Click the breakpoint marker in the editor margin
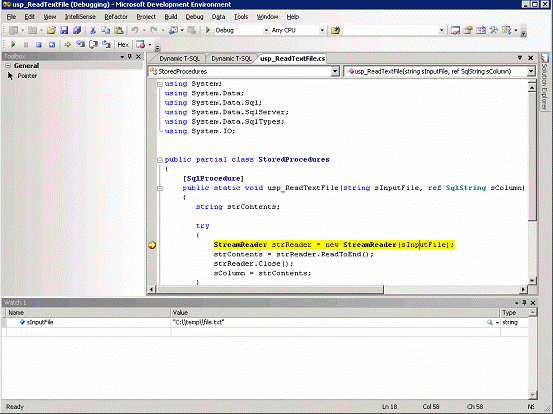The image size is (553, 414). [x=152, y=245]
